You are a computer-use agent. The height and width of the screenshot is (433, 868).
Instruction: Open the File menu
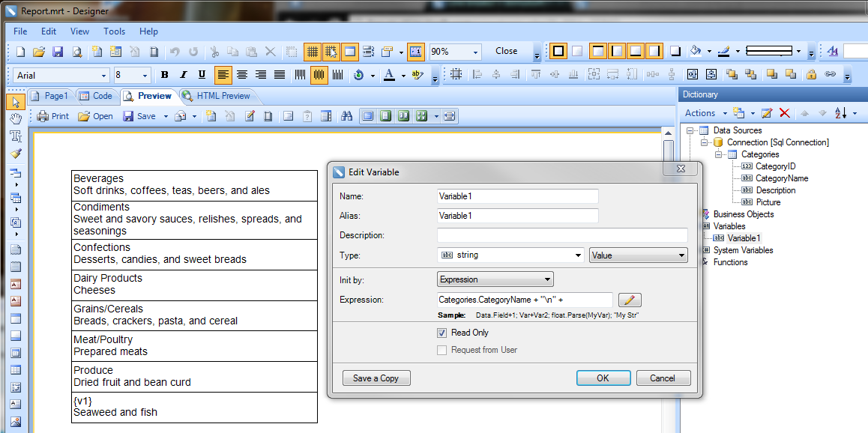pyautogui.click(x=20, y=31)
